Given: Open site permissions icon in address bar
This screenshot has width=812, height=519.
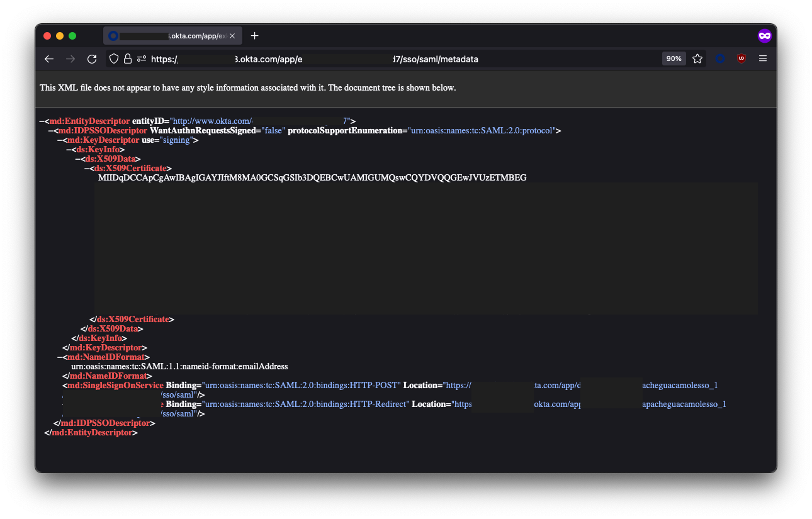Looking at the screenshot, I should (x=141, y=59).
